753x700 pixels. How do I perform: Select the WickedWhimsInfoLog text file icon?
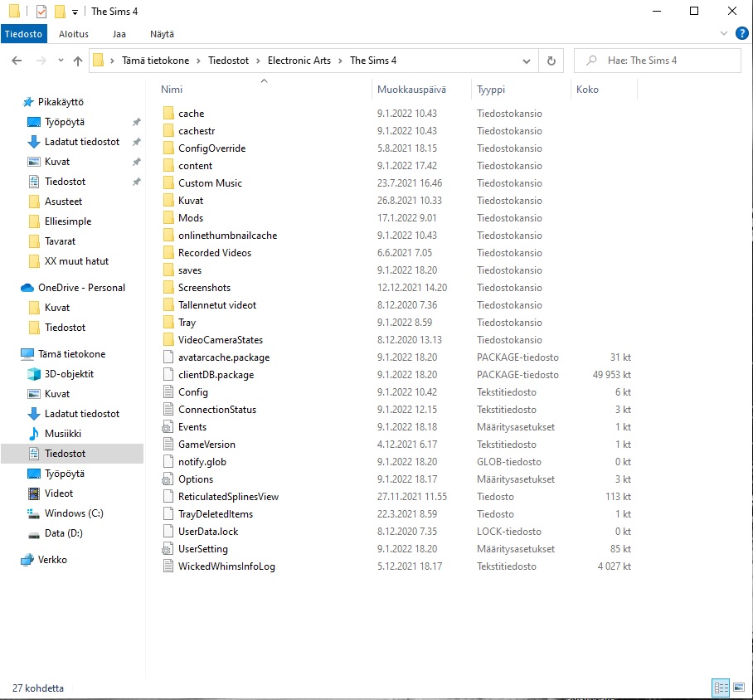pyautogui.click(x=168, y=566)
